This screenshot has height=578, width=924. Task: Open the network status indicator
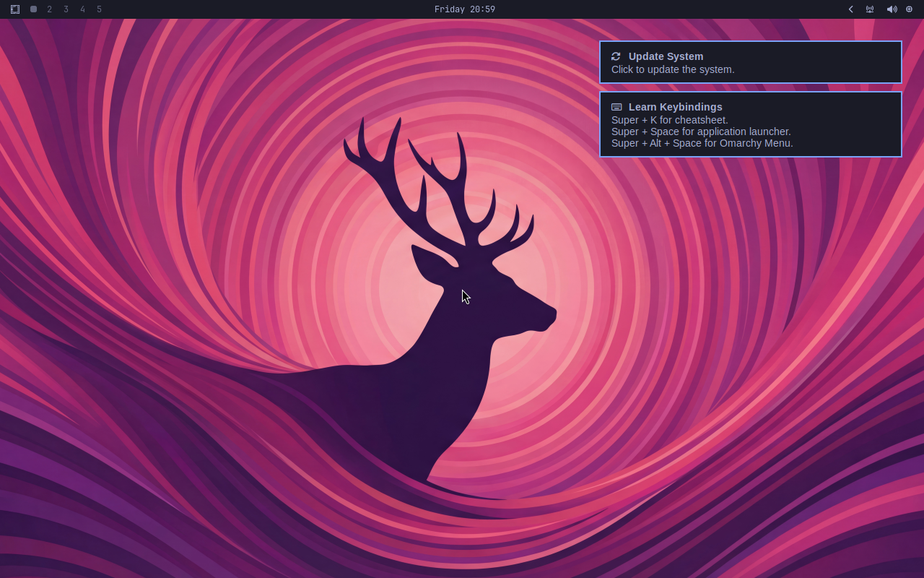pyautogui.click(x=870, y=9)
